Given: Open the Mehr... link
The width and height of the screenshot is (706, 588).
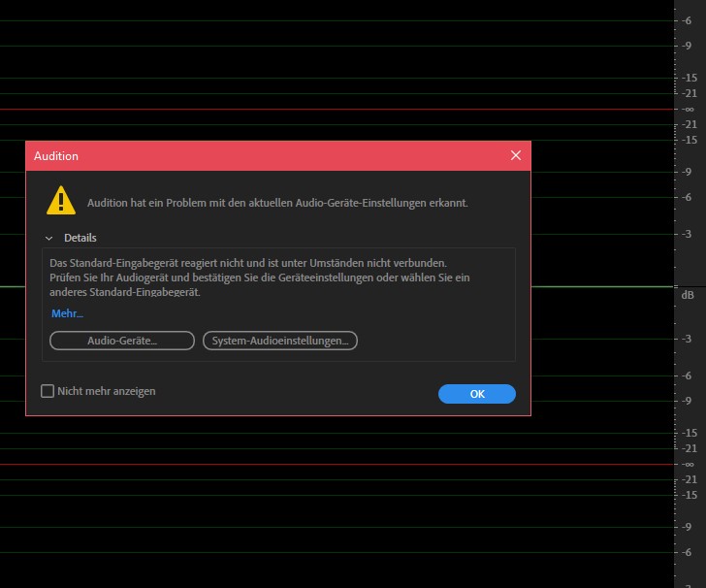Looking at the screenshot, I should 67,313.
